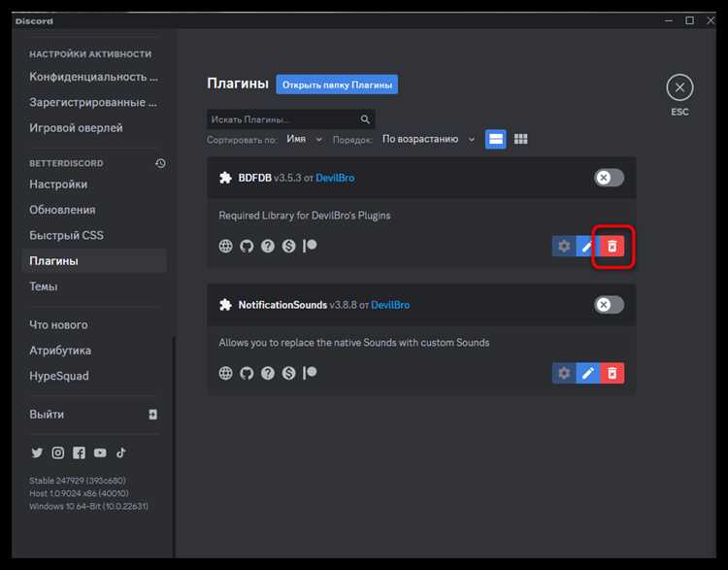Open Атрибутика section
The height and width of the screenshot is (570, 728).
[94, 351]
